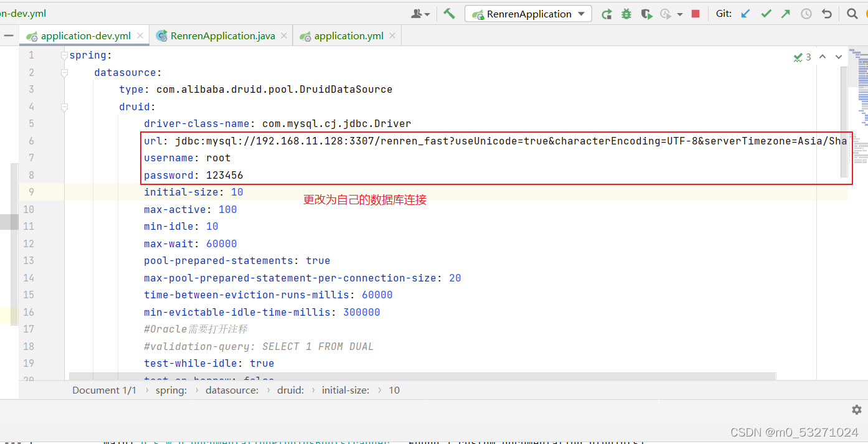Rerun RenrenApplication with the green rerun icon
868x444 pixels.
606,14
